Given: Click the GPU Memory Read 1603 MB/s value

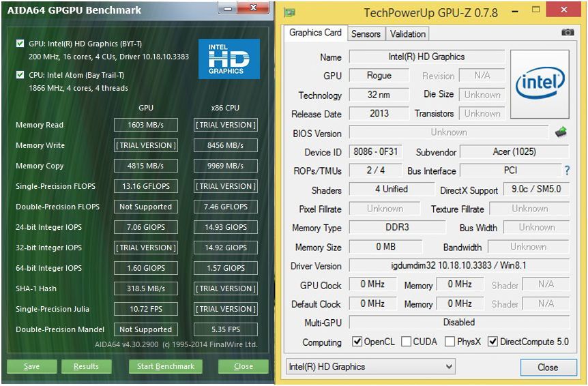Looking at the screenshot, I should 146,125.
